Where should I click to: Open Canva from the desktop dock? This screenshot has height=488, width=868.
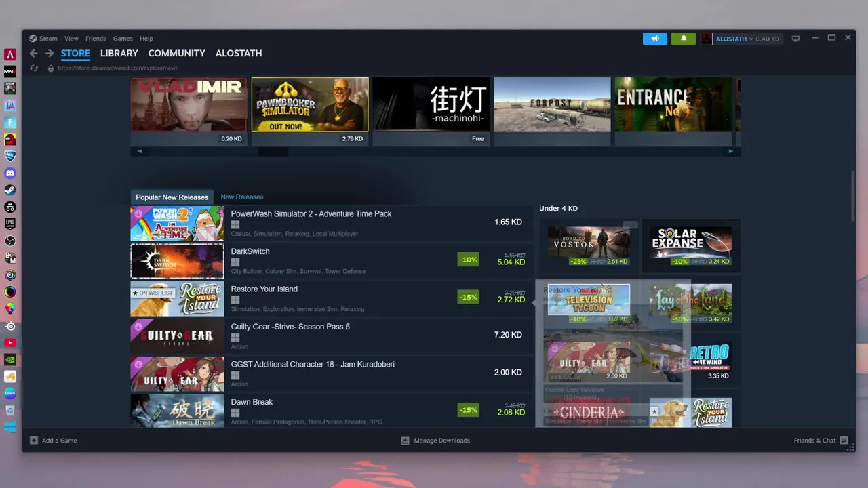pyautogui.click(x=10, y=394)
